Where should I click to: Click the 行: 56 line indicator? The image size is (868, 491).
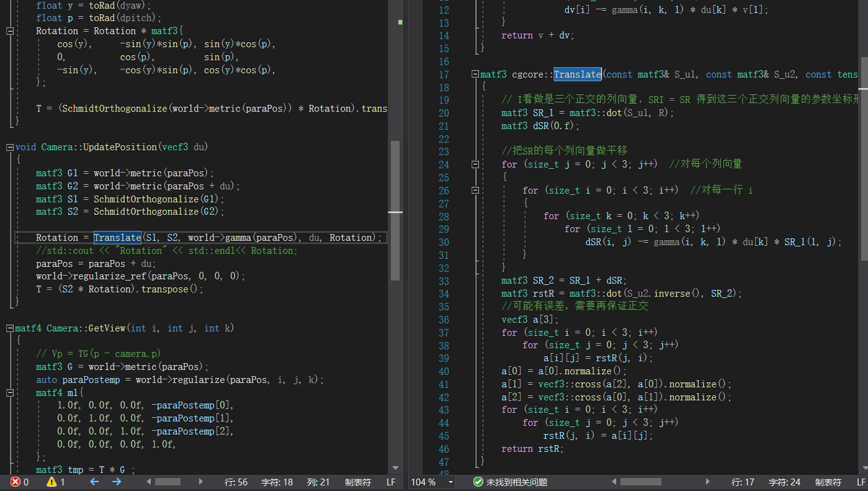[236, 482]
